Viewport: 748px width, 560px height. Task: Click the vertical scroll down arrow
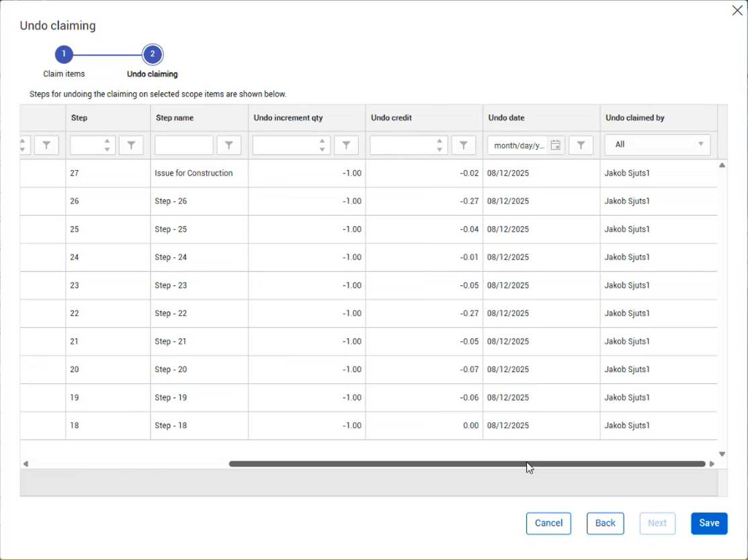pyautogui.click(x=722, y=454)
